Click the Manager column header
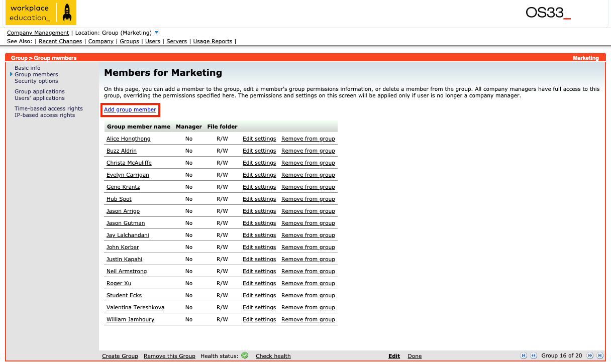Screen dimensions: 611x364 click(189, 127)
